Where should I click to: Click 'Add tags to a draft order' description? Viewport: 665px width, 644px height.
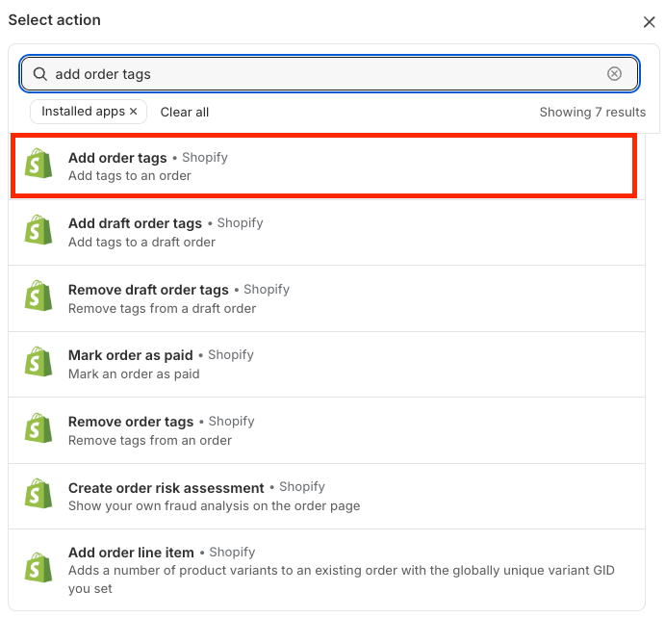pyautogui.click(x=141, y=242)
